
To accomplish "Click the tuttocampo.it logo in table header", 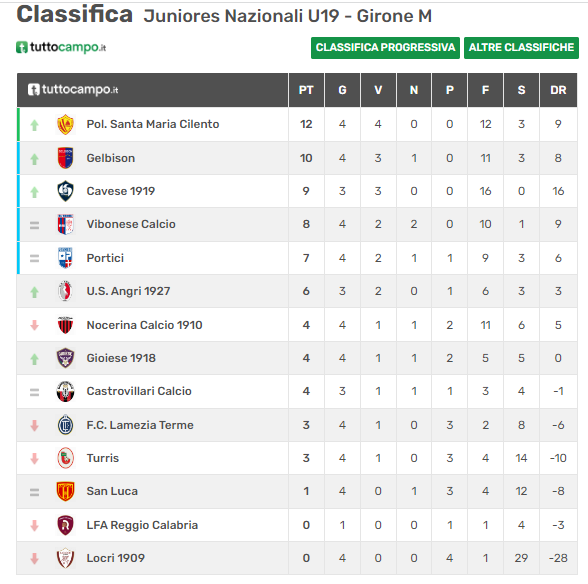I will coord(73,90).
